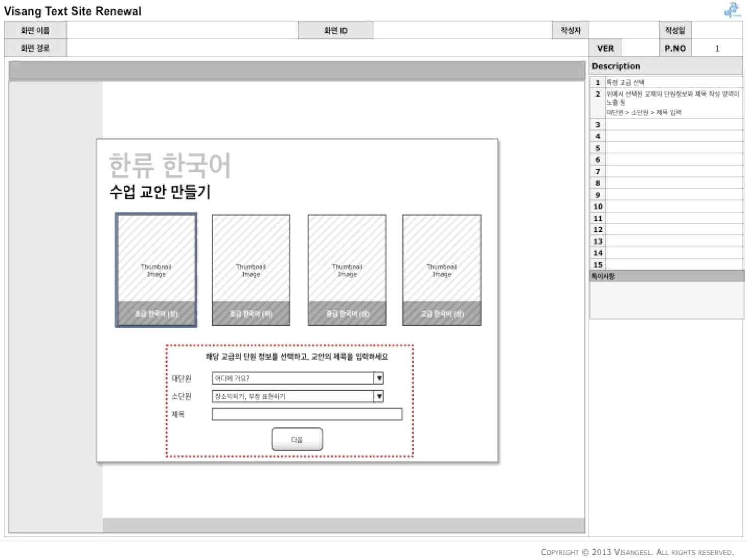The height and width of the screenshot is (560, 747).
Task: Click the 한류 한국어 heading
Action: 170,166
